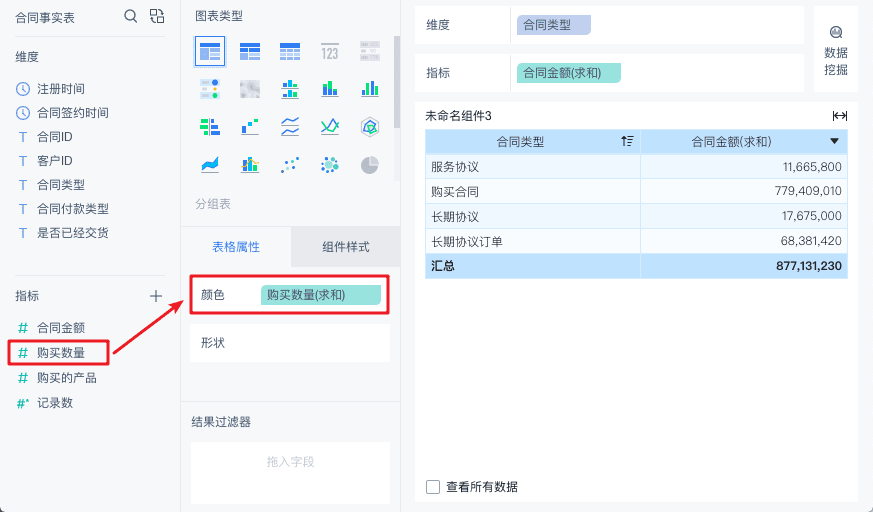The width and height of the screenshot is (873, 512).
Task: Switch to the 表格属性 tab
Action: 236,247
